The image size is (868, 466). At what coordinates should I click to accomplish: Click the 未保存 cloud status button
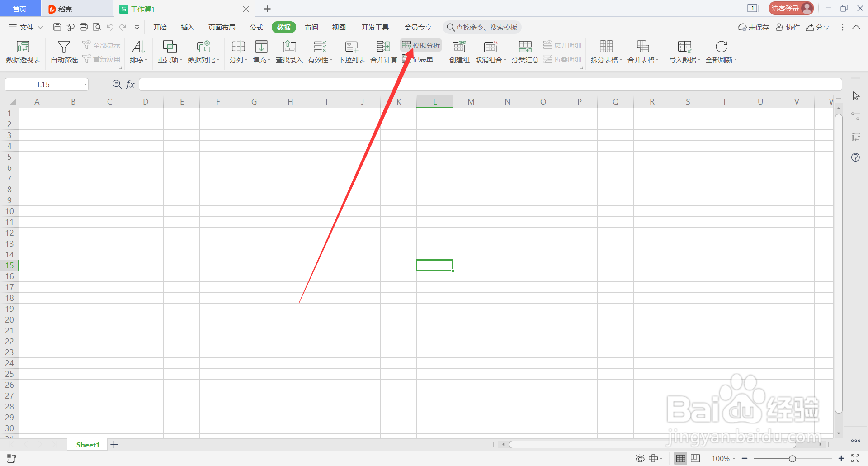coord(753,27)
